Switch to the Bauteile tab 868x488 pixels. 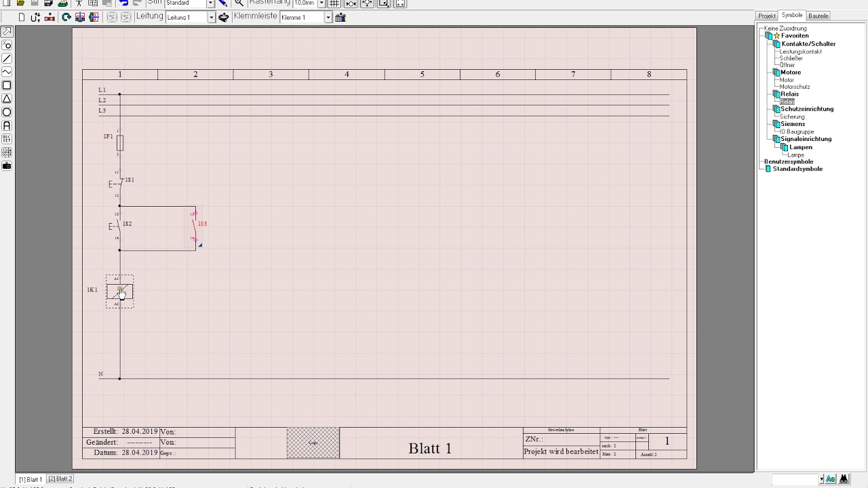pos(818,16)
